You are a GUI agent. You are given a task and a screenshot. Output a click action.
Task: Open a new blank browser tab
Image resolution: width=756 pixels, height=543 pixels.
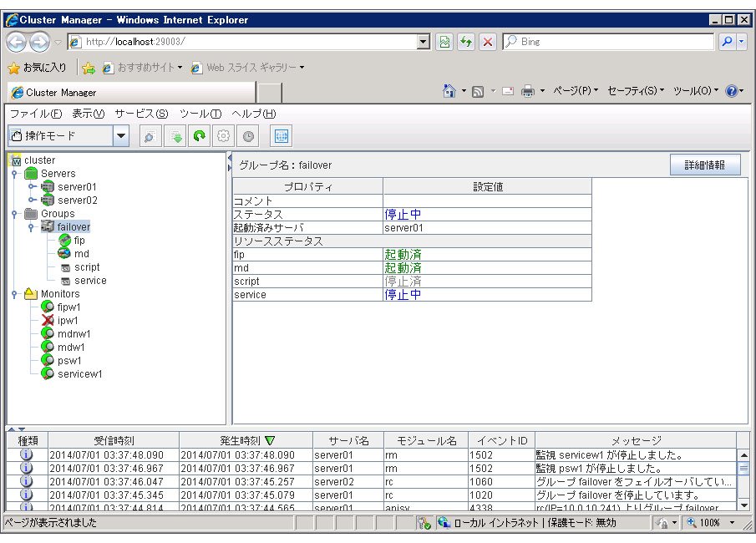point(270,93)
